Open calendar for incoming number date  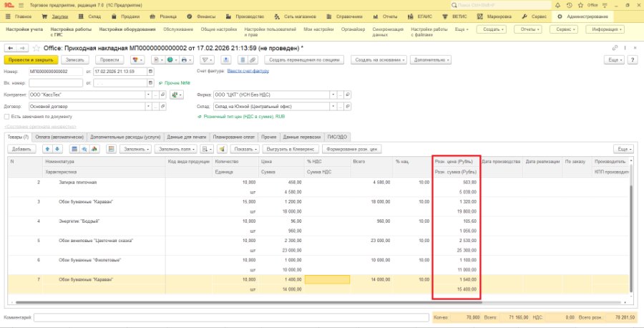click(150, 83)
